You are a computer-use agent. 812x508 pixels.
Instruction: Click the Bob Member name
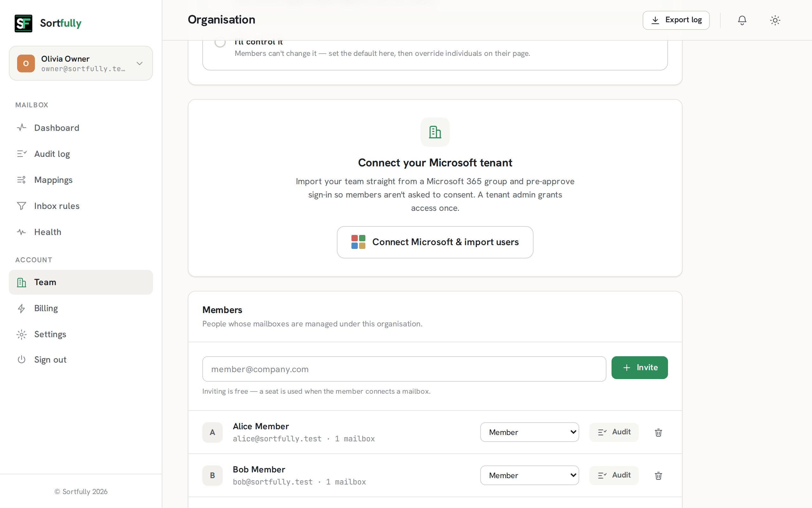tap(259, 469)
